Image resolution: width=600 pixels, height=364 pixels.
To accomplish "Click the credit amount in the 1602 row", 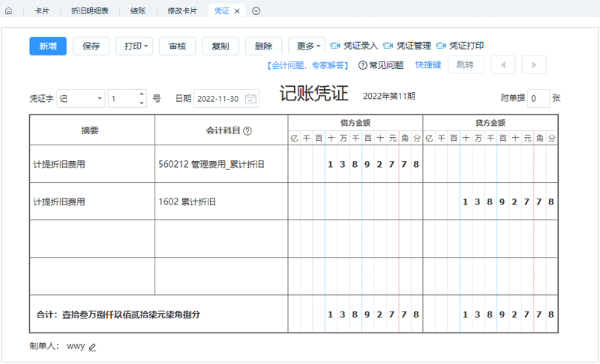I will point(490,201).
